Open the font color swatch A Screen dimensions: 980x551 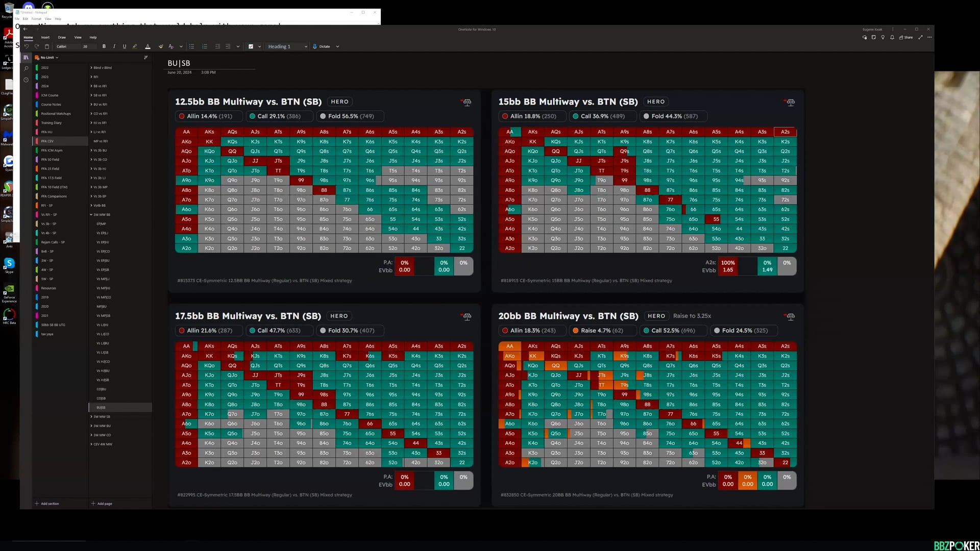point(148,46)
